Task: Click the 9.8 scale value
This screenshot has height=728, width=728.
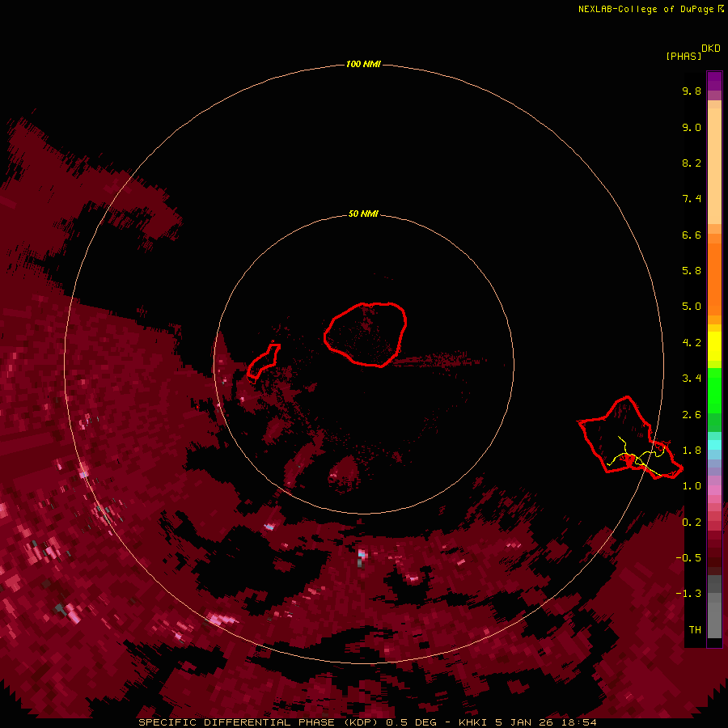Action: (692, 91)
